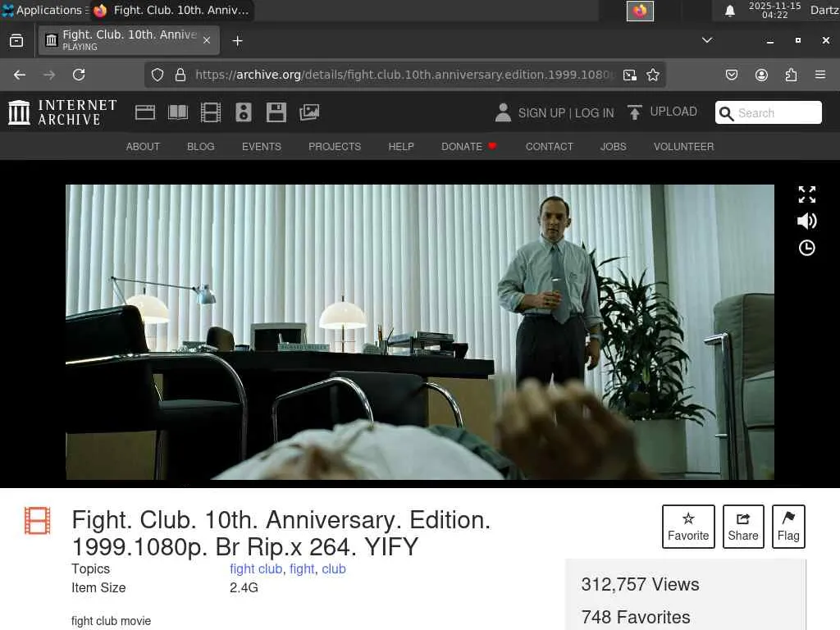Pause the playing video frame
The image size is (840, 630).
[419, 331]
